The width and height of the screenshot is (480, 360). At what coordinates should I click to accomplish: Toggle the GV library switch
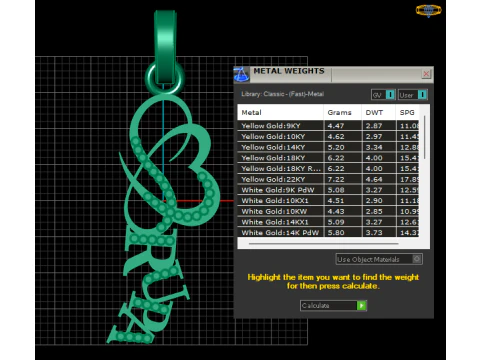coord(383,95)
